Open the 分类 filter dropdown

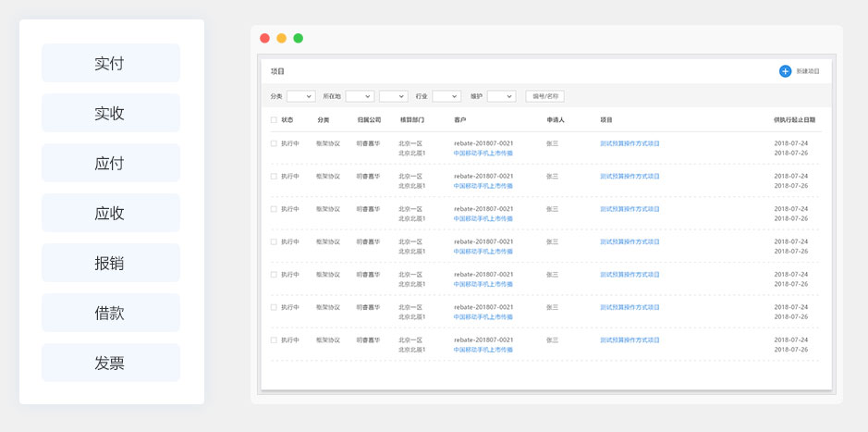coord(300,96)
